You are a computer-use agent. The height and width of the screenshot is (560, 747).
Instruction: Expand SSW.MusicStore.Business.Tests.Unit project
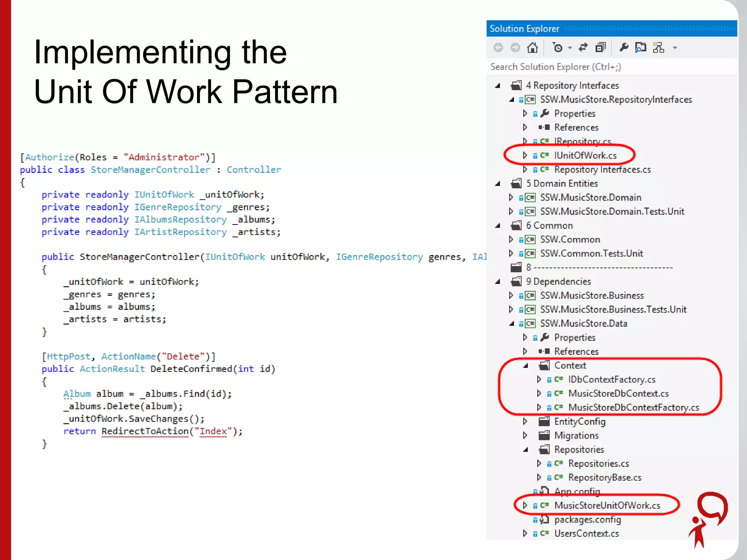511,309
